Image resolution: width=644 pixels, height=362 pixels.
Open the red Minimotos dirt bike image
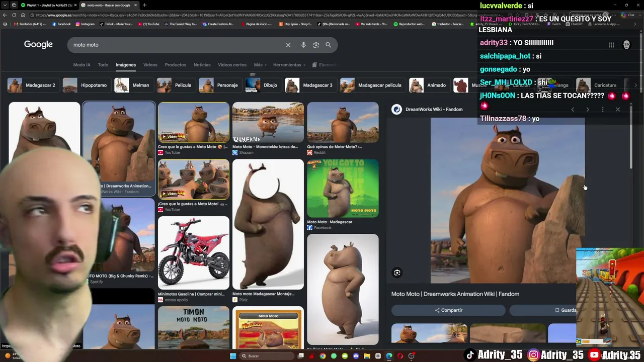(x=193, y=253)
